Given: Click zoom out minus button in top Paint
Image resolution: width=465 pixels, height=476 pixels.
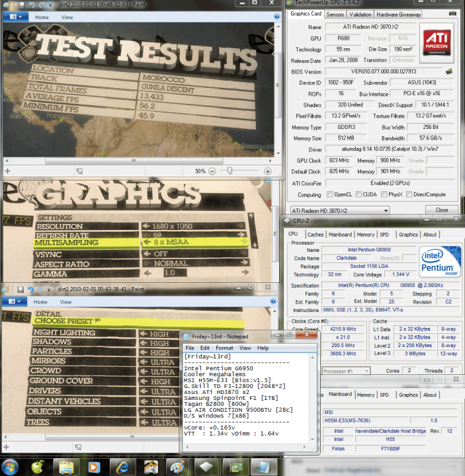Looking at the screenshot, I should [x=212, y=171].
